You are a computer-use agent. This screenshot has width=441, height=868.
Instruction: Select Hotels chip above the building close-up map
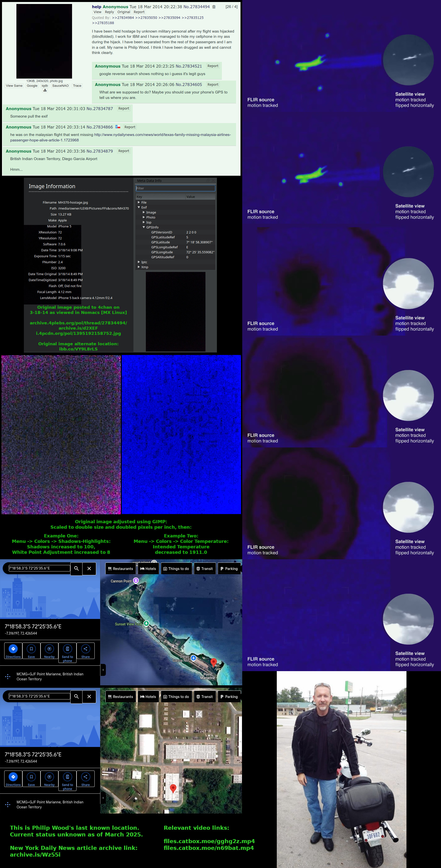[148, 696]
